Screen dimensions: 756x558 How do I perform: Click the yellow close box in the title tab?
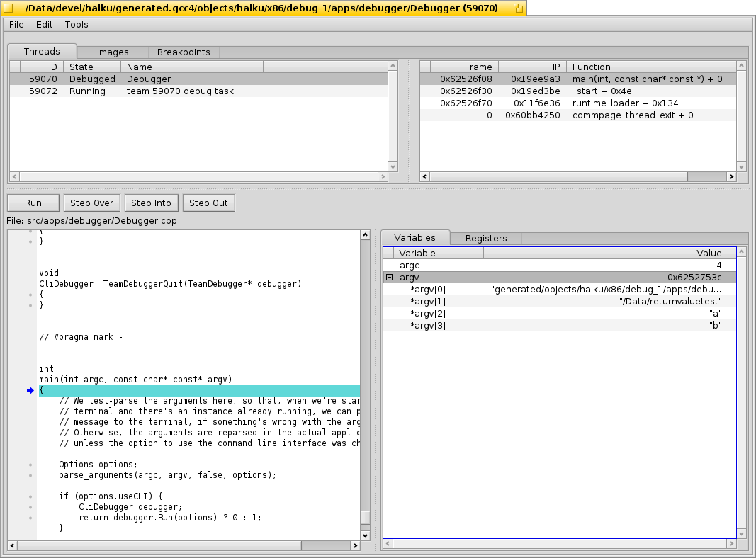pyautogui.click(x=9, y=8)
